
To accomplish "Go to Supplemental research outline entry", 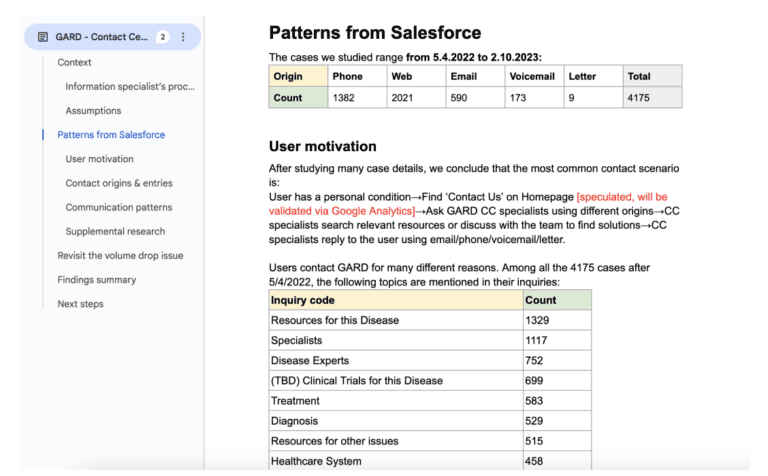I will tap(115, 231).
